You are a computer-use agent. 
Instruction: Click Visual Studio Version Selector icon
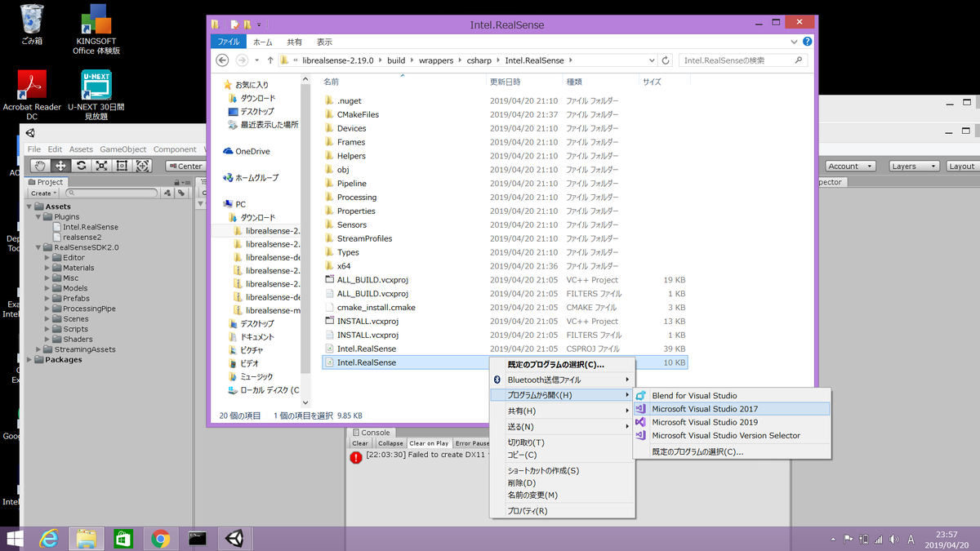[641, 435]
